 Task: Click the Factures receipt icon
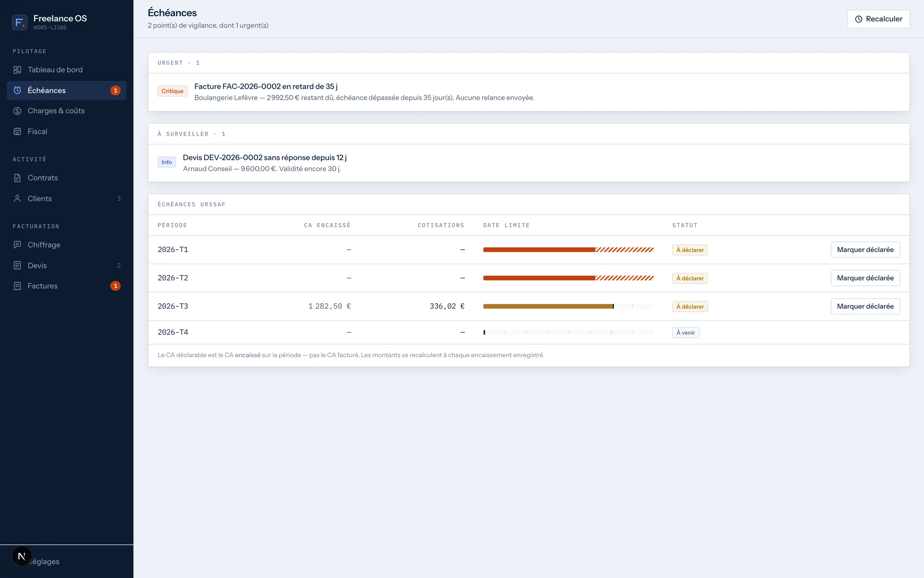(x=17, y=286)
